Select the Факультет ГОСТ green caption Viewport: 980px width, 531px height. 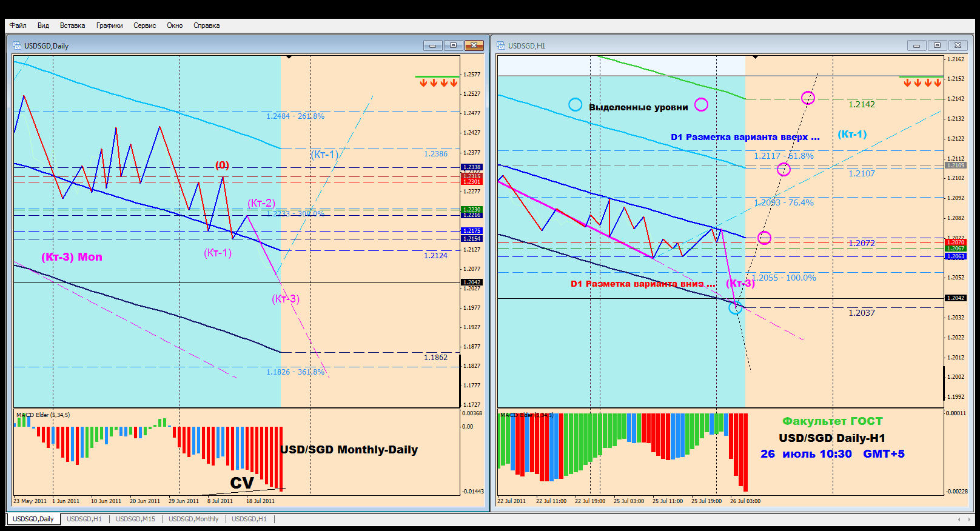833,421
